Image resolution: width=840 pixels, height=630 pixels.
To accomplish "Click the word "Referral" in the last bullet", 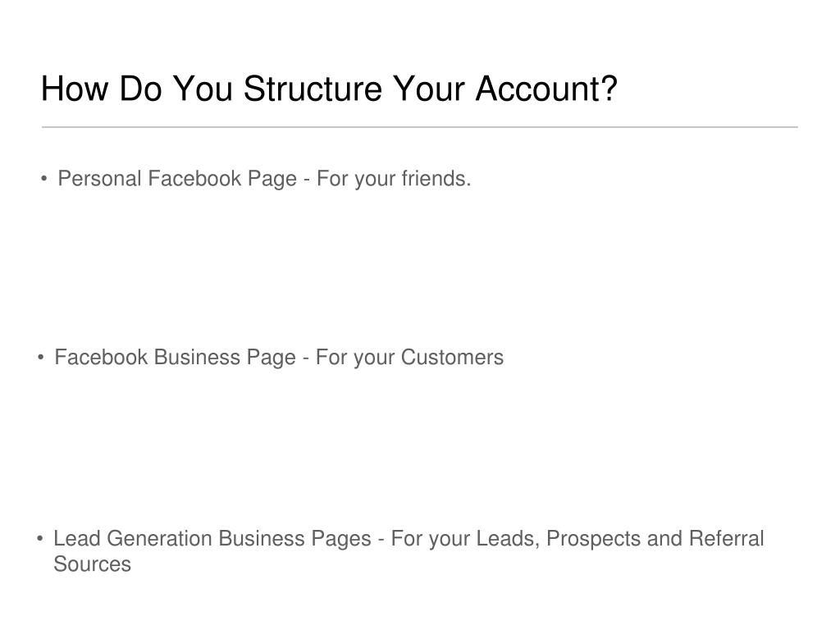I will click(727, 539).
